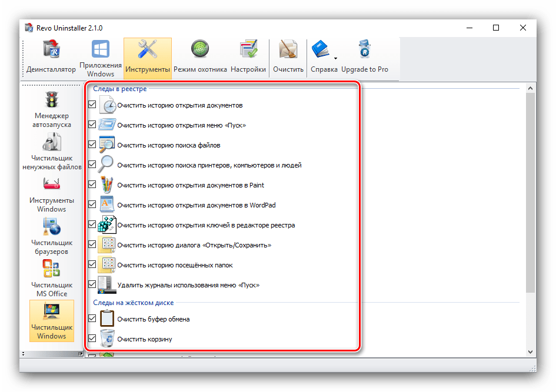The height and width of the screenshot is (392, 556).
Task: Click the Upgrade to Pro button
Action: pyautogui.click(x=365, y=58)
